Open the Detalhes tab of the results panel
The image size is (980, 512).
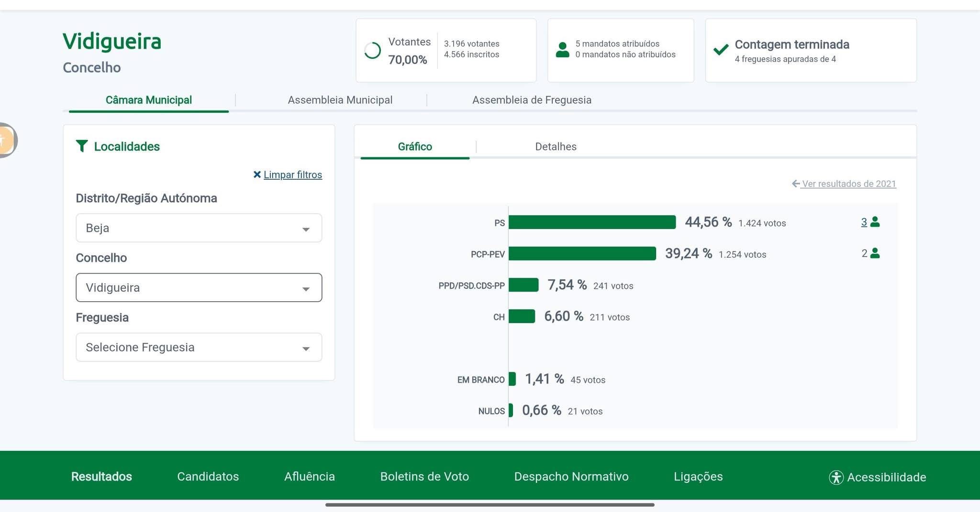click(x=556, y=146)
